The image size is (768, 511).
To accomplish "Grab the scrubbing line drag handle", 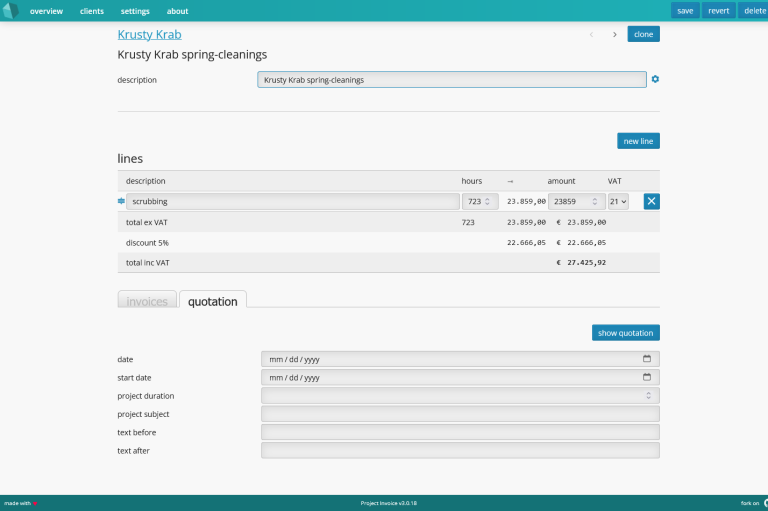I will click(121, 201).
